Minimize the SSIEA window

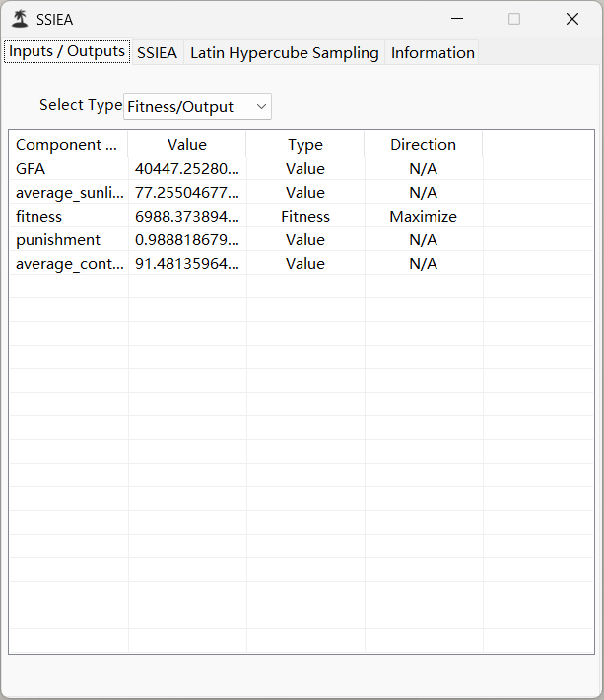(x=457, y=19)
